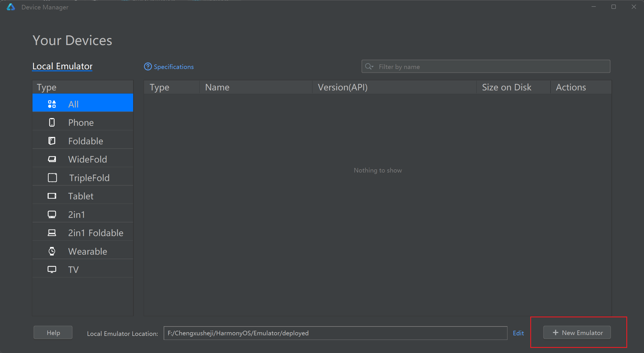Click the 2in1 Foldable laptop icon
644x353 pixels.
52,233
